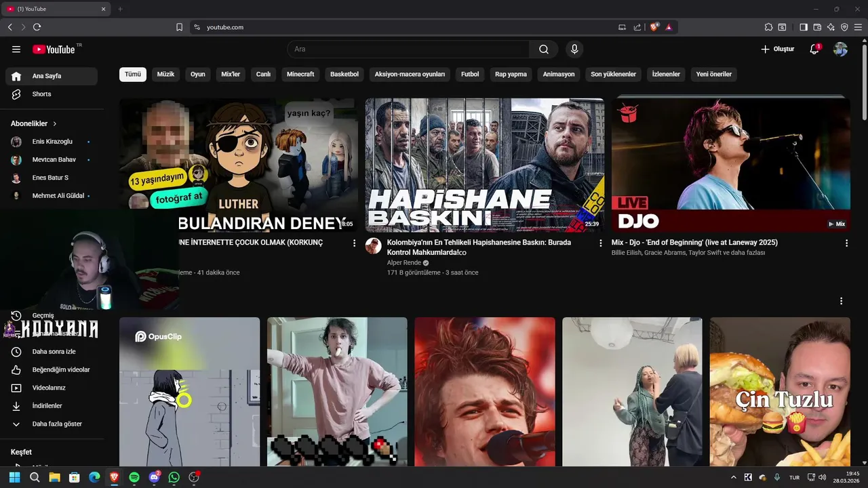Screen dimensions: 868x488
Task: Go back with the browser back arrow
Action: 10,27
